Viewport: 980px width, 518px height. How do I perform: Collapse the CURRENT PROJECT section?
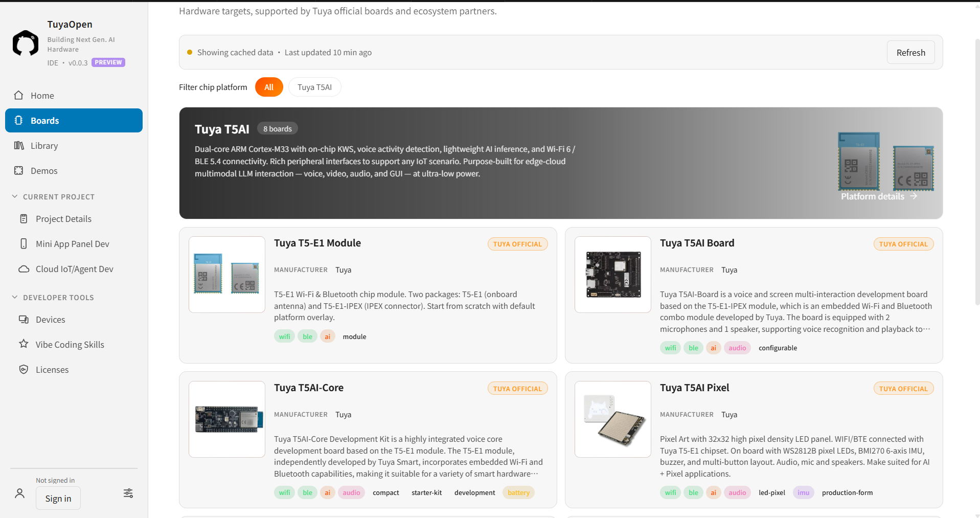pyautogui.click(x=53, y=196)
